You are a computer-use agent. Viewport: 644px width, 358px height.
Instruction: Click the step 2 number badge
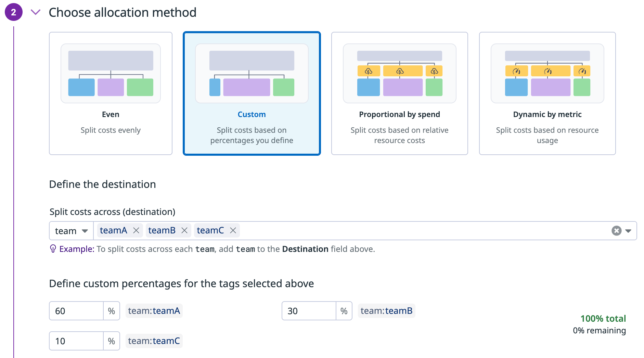[x=14, y=12]
